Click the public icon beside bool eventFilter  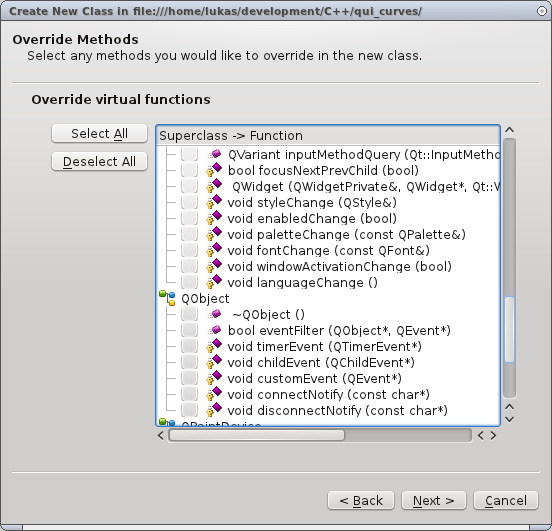[214, 330]
